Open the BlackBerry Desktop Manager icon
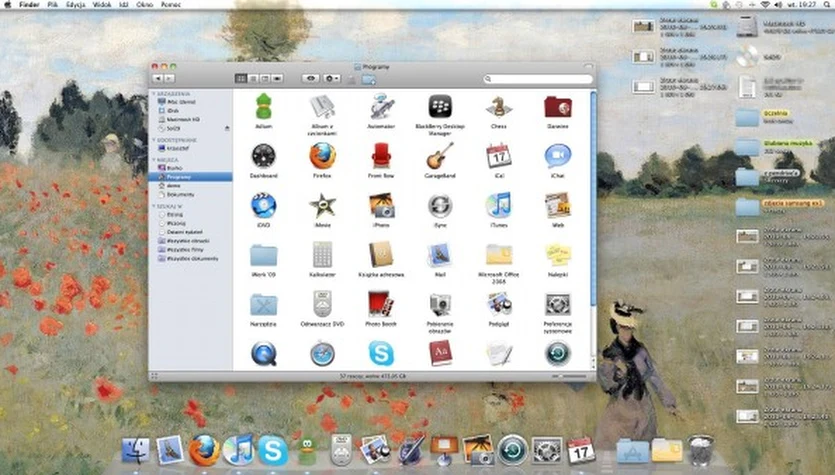 439,106
